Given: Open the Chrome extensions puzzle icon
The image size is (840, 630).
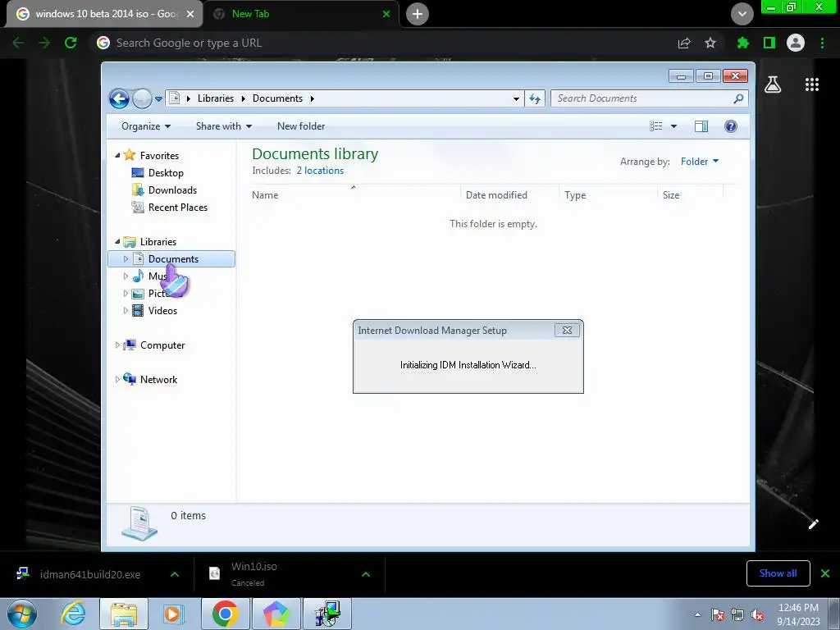Looking at the screenshot, I should point(743,43).
